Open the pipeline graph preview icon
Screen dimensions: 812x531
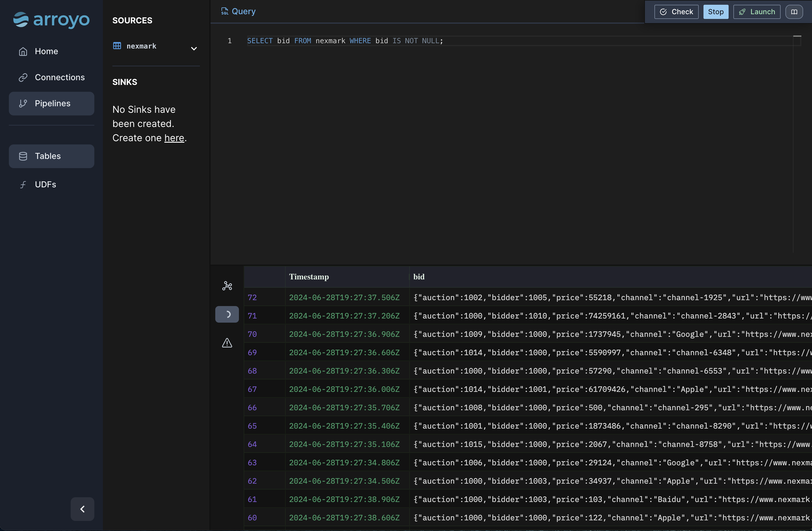[227, 286]
